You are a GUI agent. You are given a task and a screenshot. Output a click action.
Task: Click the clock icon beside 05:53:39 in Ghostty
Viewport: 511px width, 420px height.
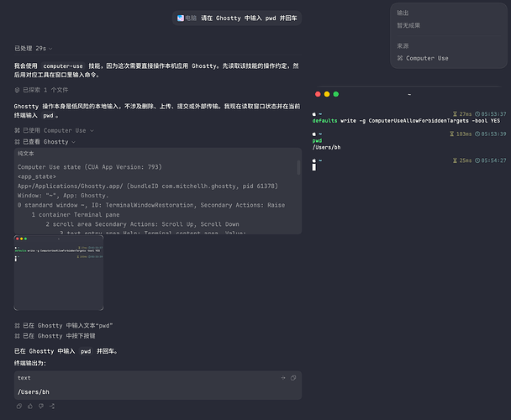(477, 134)
